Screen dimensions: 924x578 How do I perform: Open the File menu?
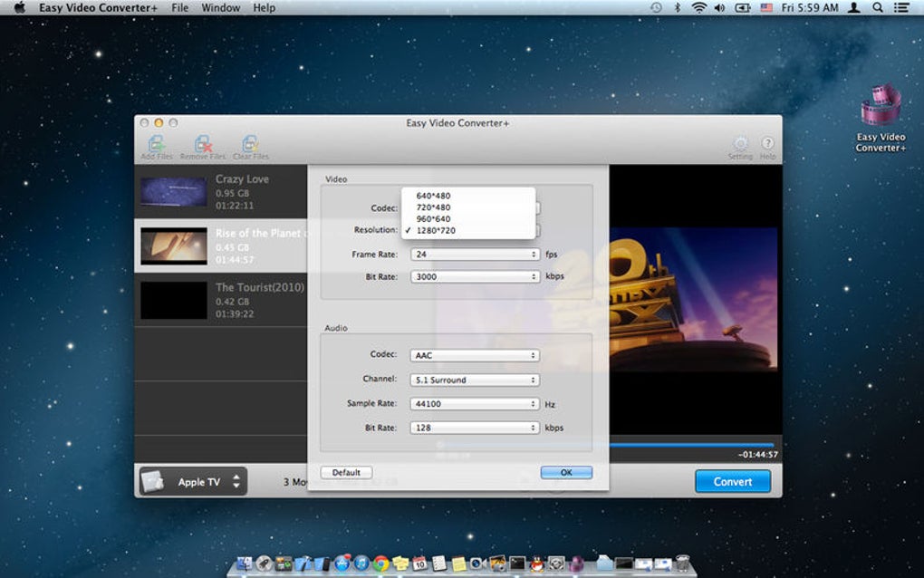point(180,8)
